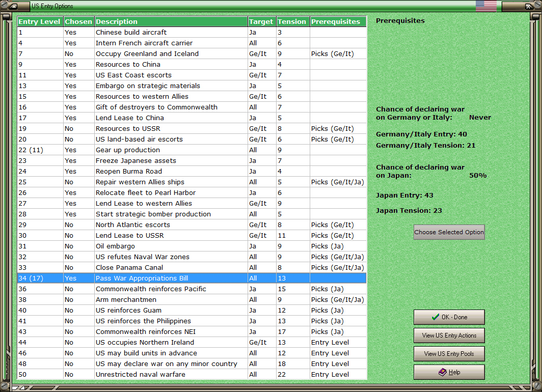Screen dimensions: 542x392
Task: Select Resources to western Allies row
Action: click(192, 96)
